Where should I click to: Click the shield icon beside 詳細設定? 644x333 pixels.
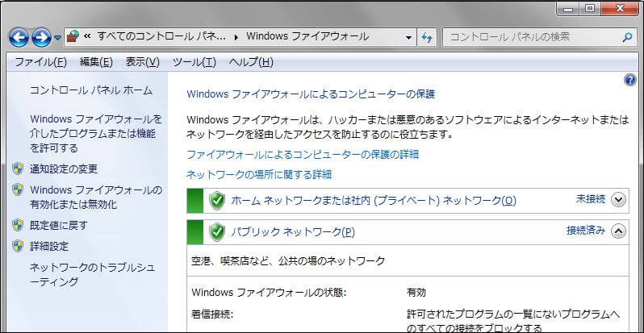pyautogui.click(x=18, y=246)
